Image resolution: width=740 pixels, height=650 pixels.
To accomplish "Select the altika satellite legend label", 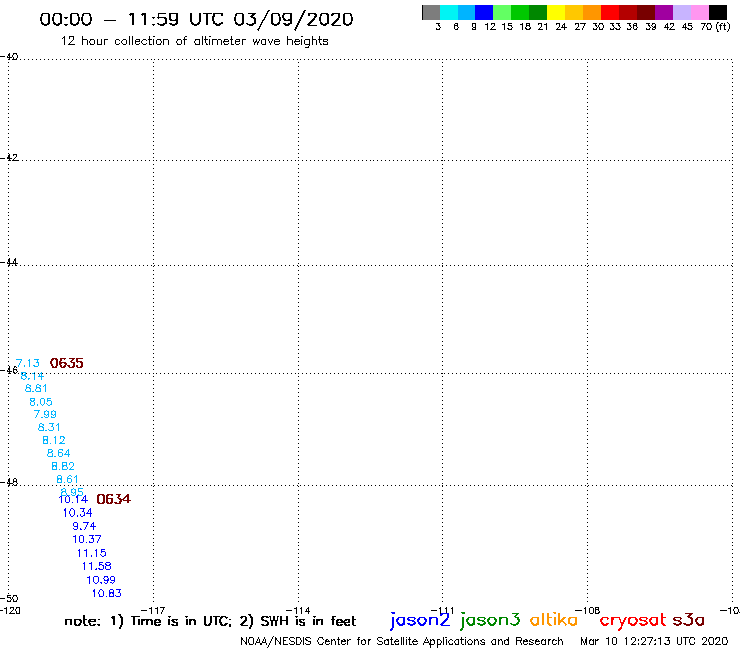I will tap(554, 620).
